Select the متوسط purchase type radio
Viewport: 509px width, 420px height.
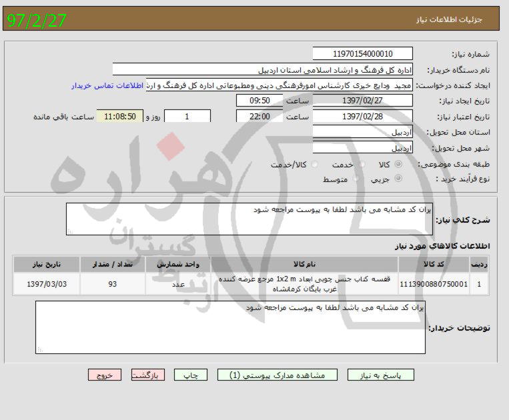click(x=356, y=179)
